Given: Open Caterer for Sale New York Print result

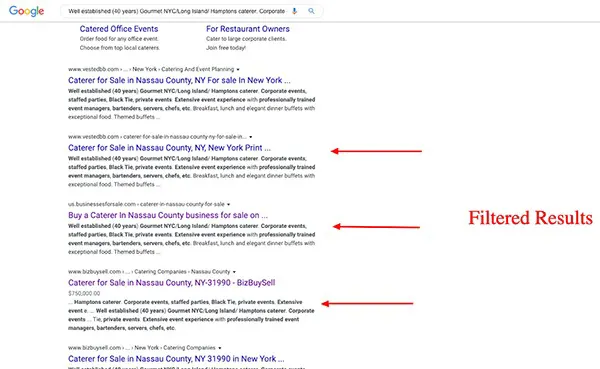Looking at the screenshot, I should (x=169, y=148).
